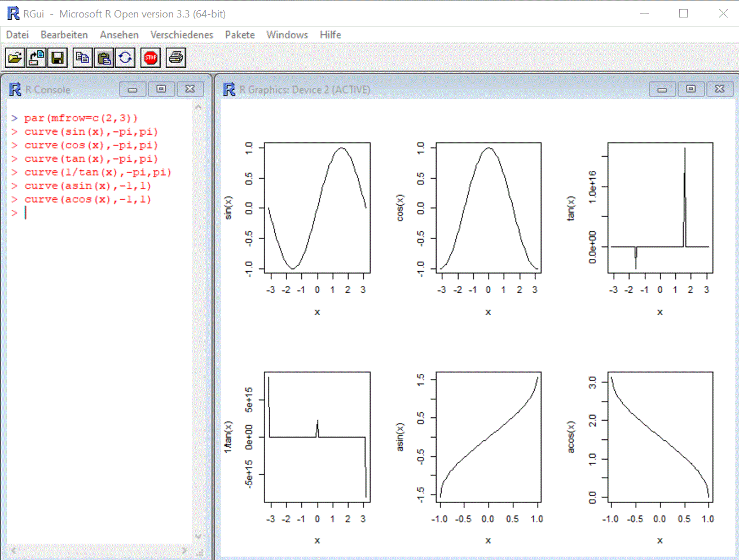
Task: Open the Pakete menu
Action: click(x=239, y=34)
